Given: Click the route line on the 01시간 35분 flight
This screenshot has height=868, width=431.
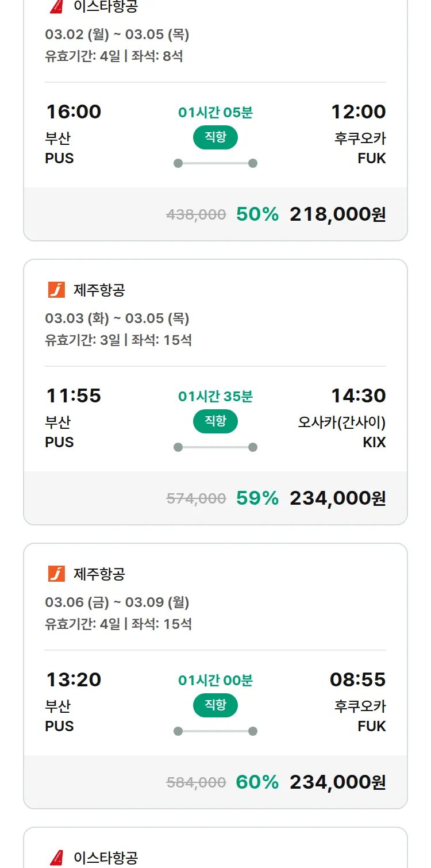Looking at the screenshot, I should [x=215, y=447].
